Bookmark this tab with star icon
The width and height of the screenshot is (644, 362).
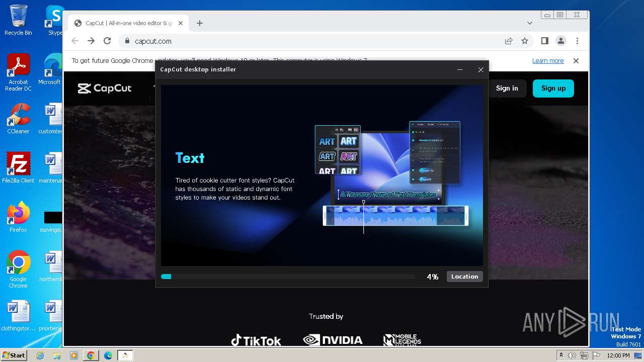click(x=525, y=41)
